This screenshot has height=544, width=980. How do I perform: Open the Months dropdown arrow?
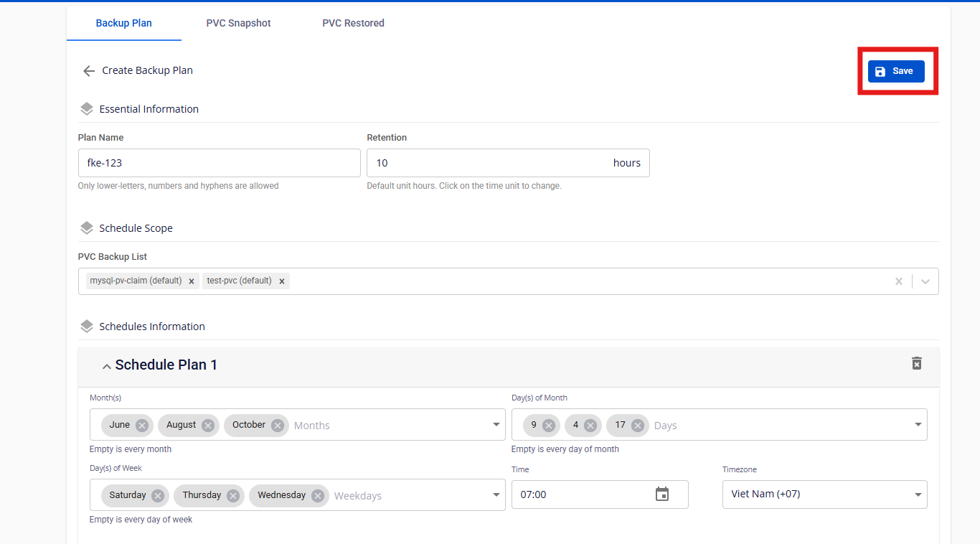496,425
